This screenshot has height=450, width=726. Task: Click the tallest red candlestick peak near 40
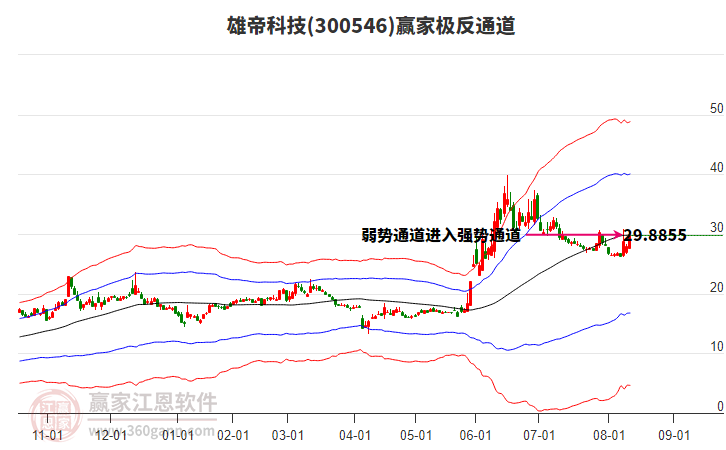[x=507, y=190]
